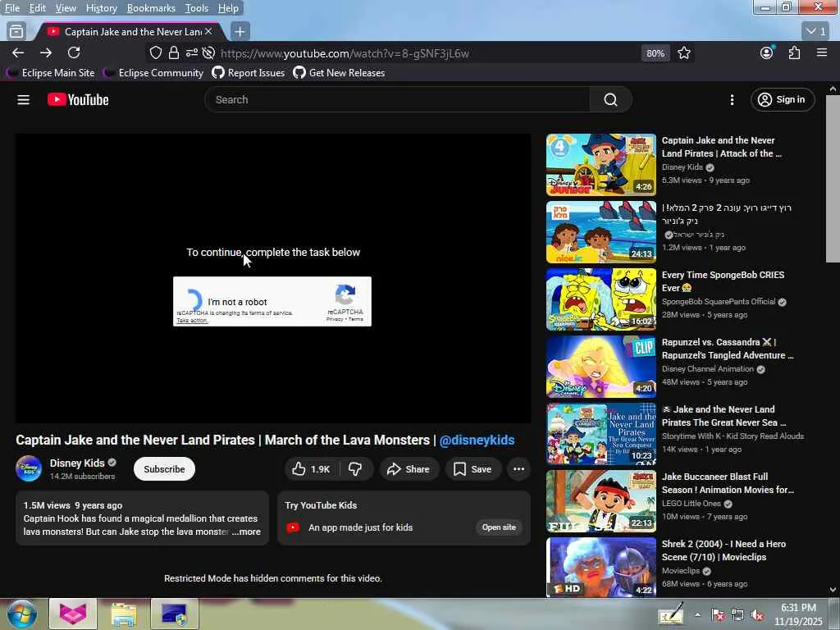This screenshot has height=630, width=840.
Task: Reset the 80% zoom level badge
Action: (x=655, y=53)
